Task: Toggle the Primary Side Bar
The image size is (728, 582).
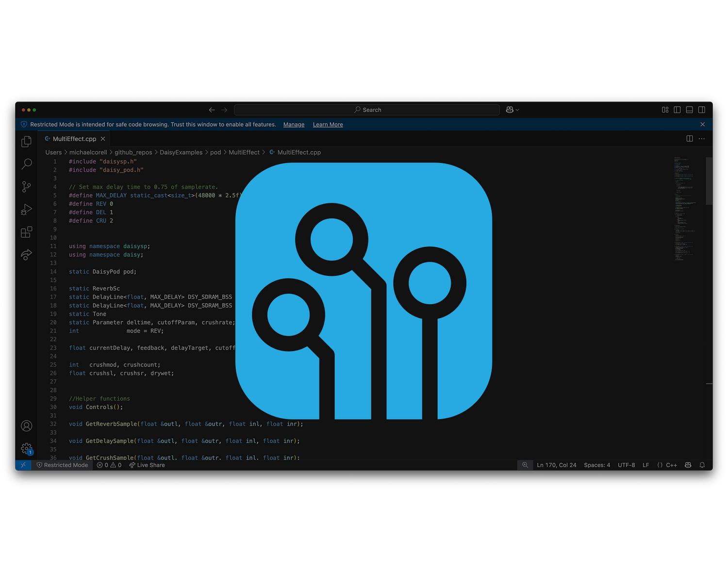Action: tap(677, 110)
